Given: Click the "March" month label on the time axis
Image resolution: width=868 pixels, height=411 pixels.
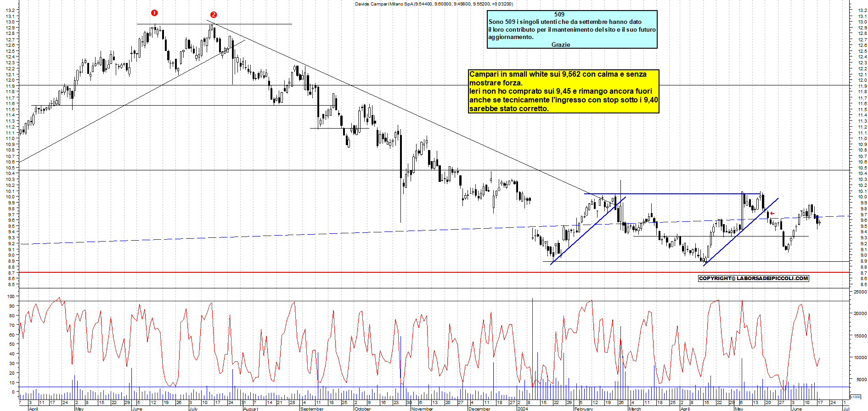Looking at the screenshot, I should tap(635, 409).
